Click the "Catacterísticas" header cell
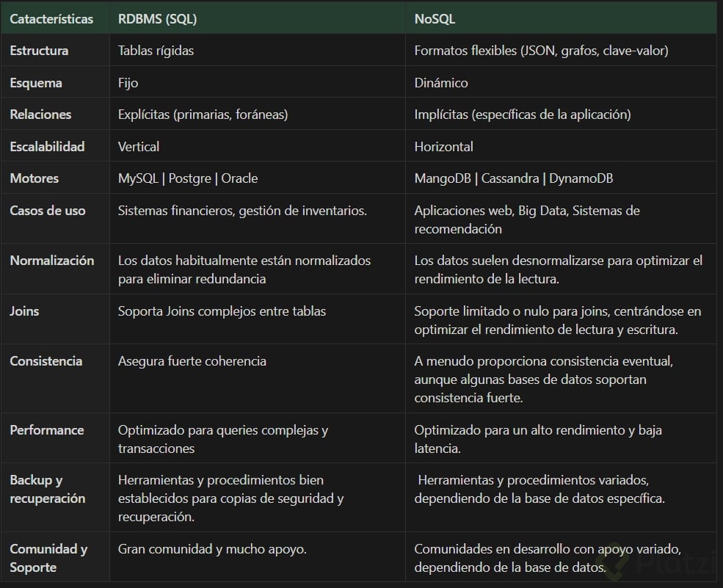723x588 pixels. [51, 19]
